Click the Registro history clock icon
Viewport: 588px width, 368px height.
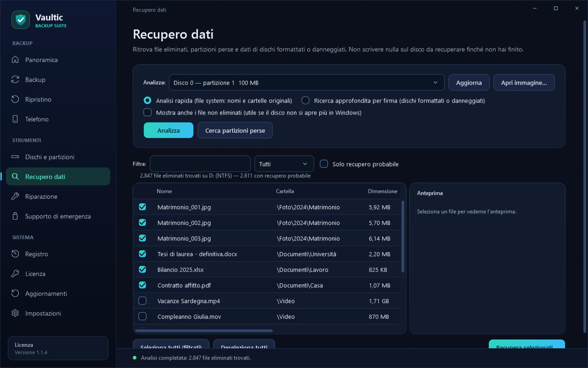(15, 254)
